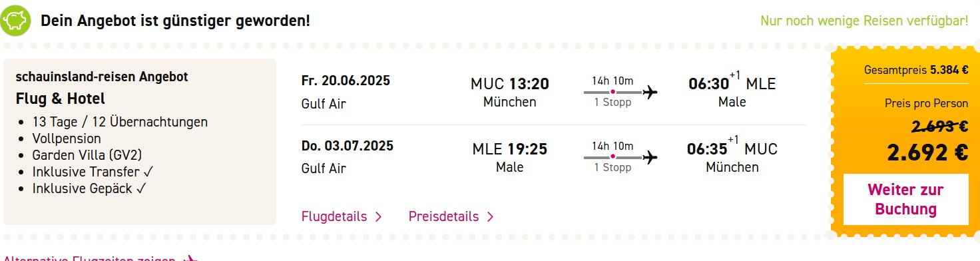Click the return flight stop dot marker
Viewport: 980px width, 261px height.
[x=613, y=157]
